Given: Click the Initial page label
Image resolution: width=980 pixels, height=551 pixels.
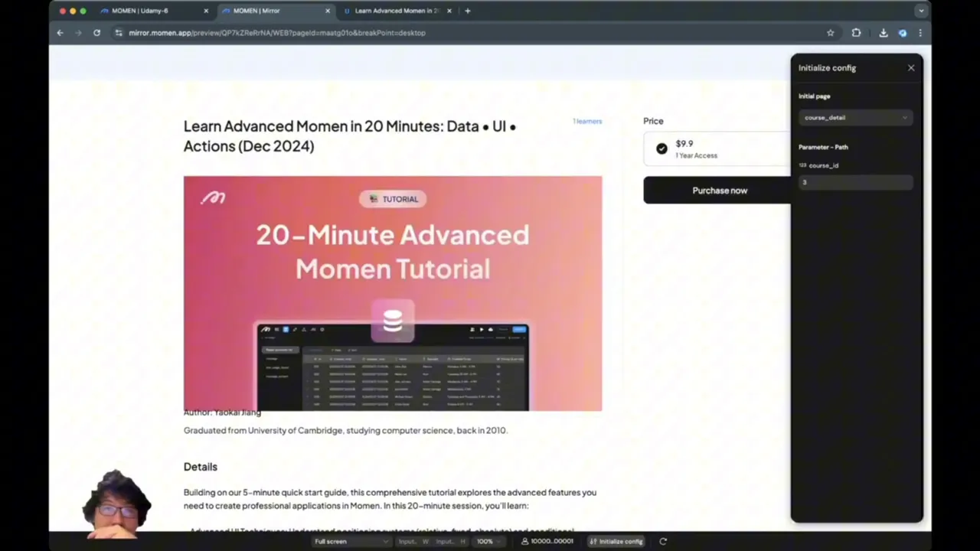Looking at the screenshot, I should click(x=814, y=96).
